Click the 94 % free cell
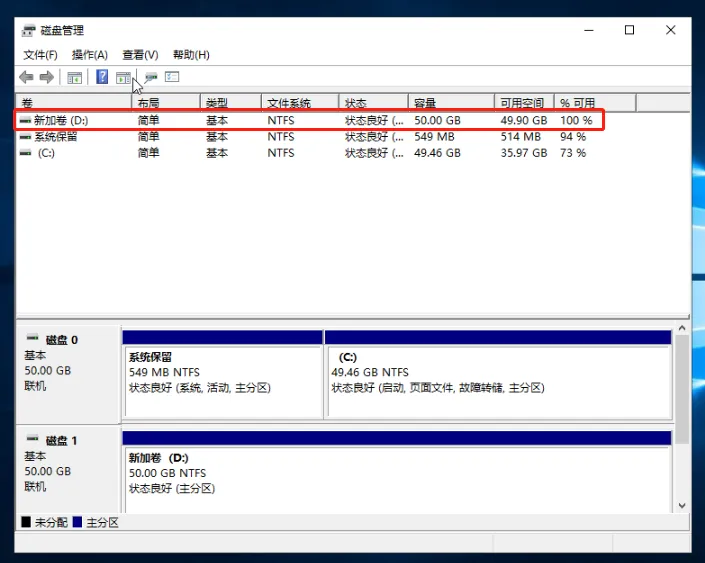Viewport: 705px width, 563px height. tap(573, 137)
